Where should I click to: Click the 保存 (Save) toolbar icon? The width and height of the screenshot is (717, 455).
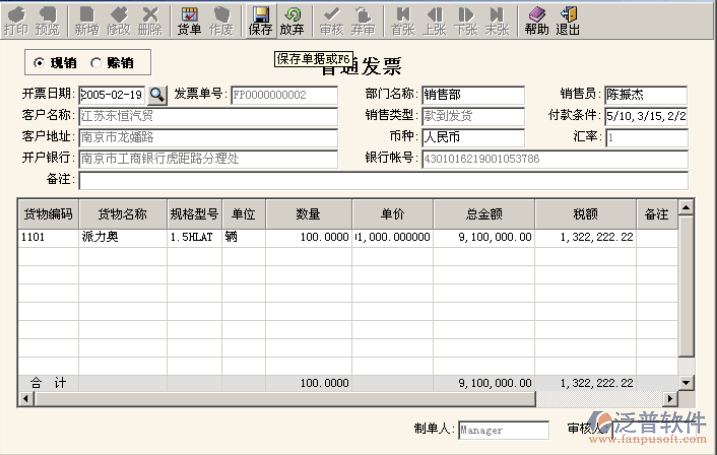click(x=260, y=20)
